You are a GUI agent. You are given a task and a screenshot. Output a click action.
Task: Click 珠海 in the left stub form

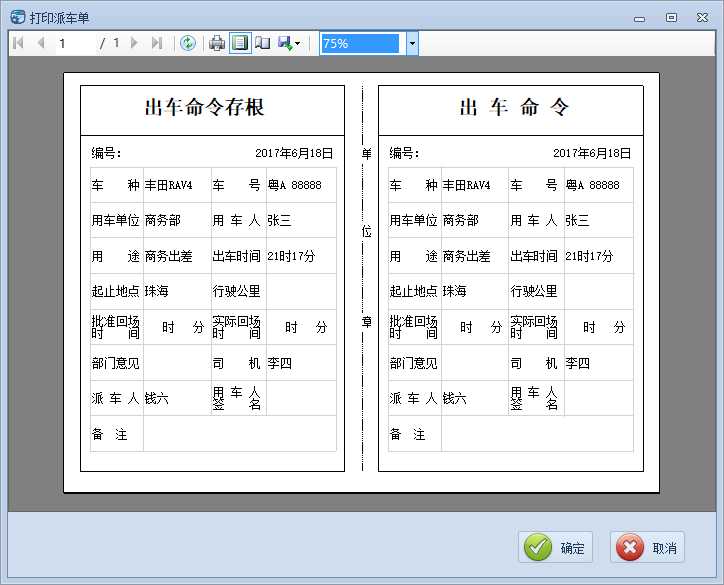pos(157,291)
